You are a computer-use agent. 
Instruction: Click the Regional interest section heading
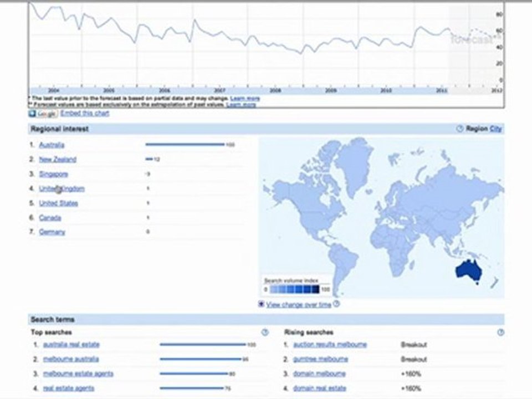pos(60,129)
